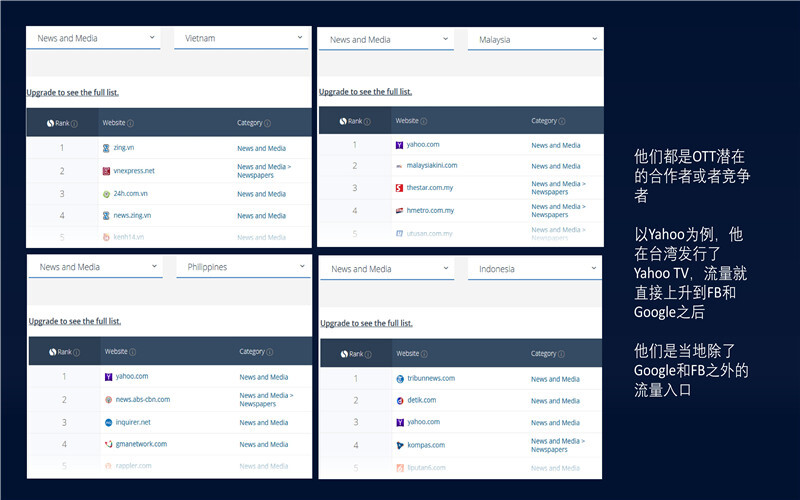800x500 pixels.
Task: Click the gmanetwork.com favicon
Action: (x=108, y=444)
